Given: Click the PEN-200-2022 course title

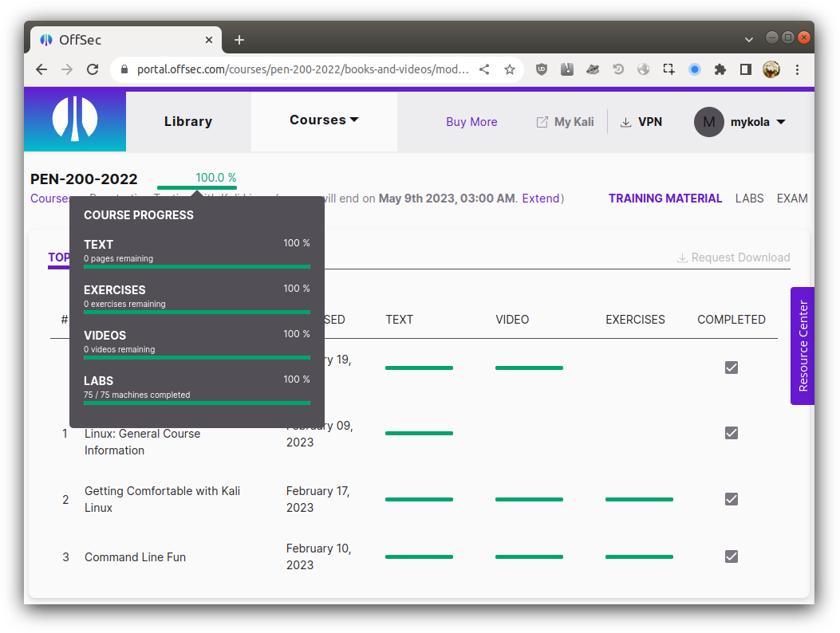Looking at the screenshot, I should (84, 179).
